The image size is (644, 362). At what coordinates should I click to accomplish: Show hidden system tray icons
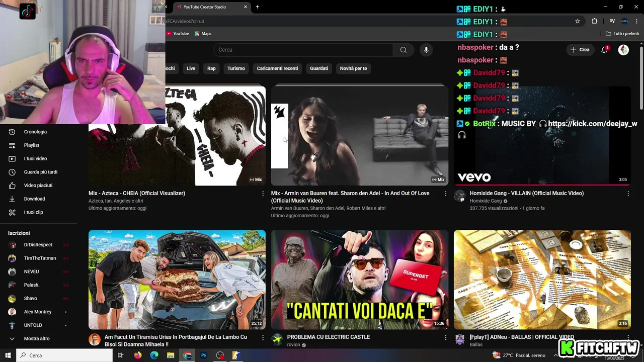(555, 355)
